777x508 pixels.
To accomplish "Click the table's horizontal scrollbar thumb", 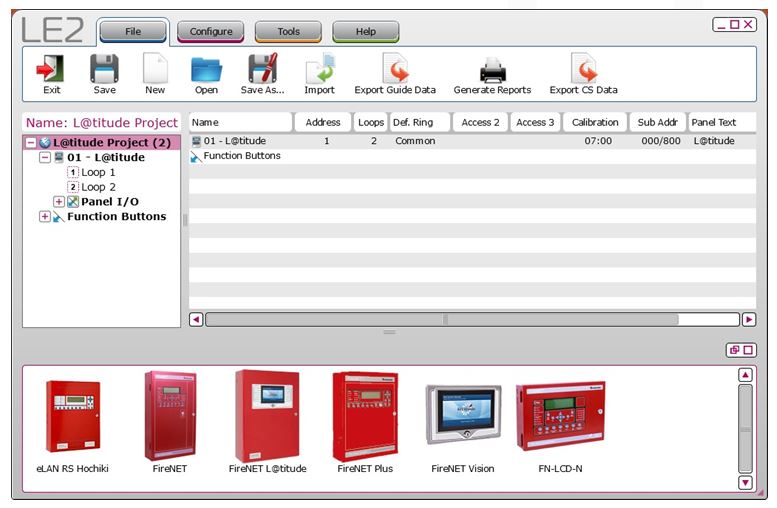I will click(x=442, y=320).
